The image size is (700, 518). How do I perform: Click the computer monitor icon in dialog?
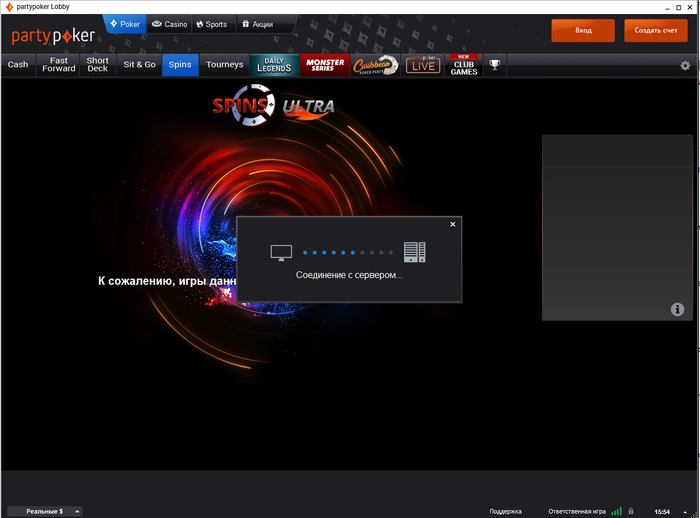pyautogui.click(x=281, y=253)
